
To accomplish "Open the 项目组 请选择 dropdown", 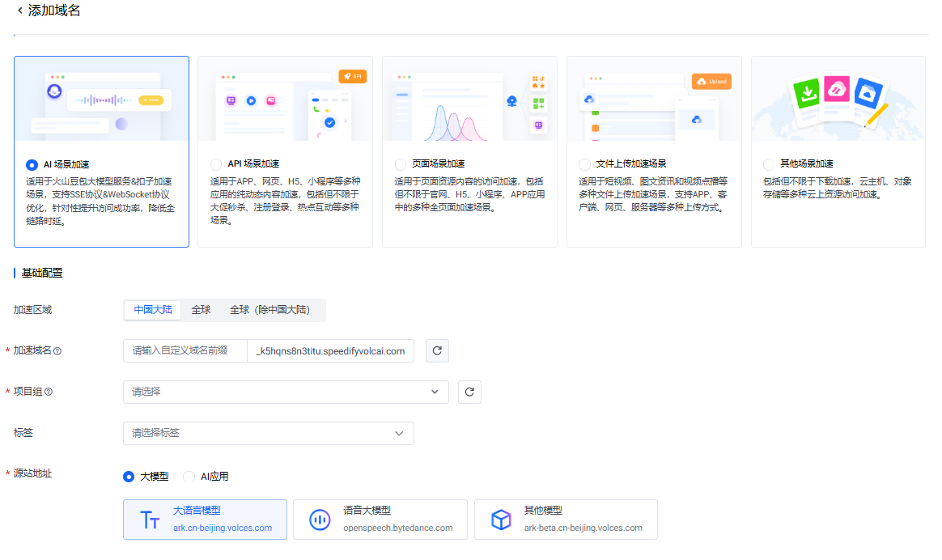I will click(x=285, y=392).
